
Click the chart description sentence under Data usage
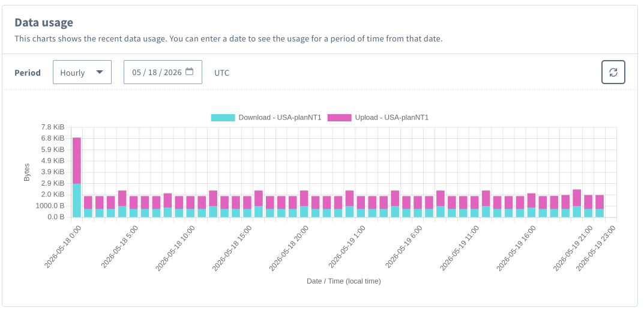pos(228,40)
